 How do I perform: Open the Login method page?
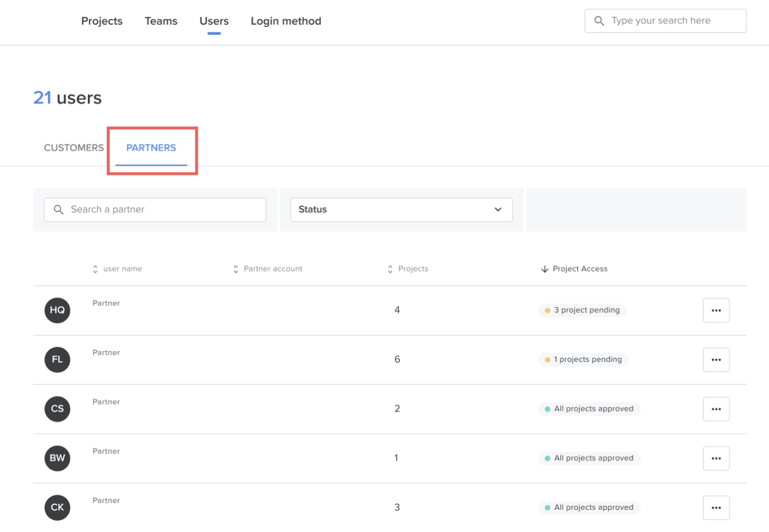click(x=286, y=21)
